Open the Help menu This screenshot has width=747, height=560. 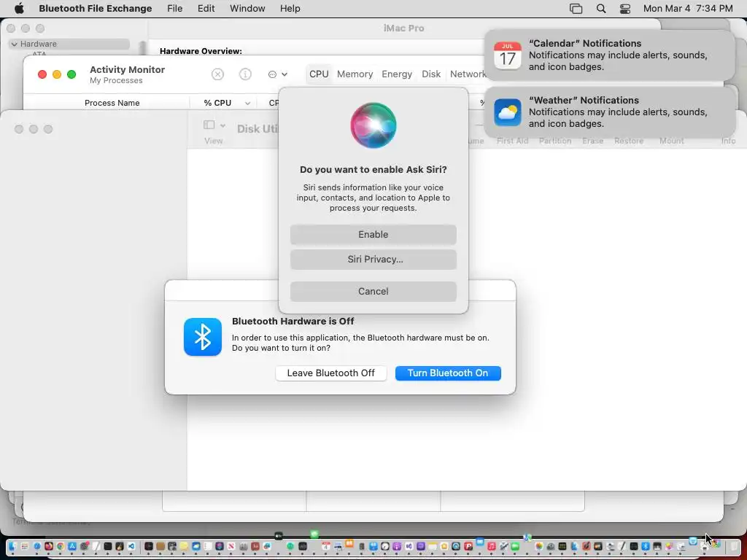point(290,9)
